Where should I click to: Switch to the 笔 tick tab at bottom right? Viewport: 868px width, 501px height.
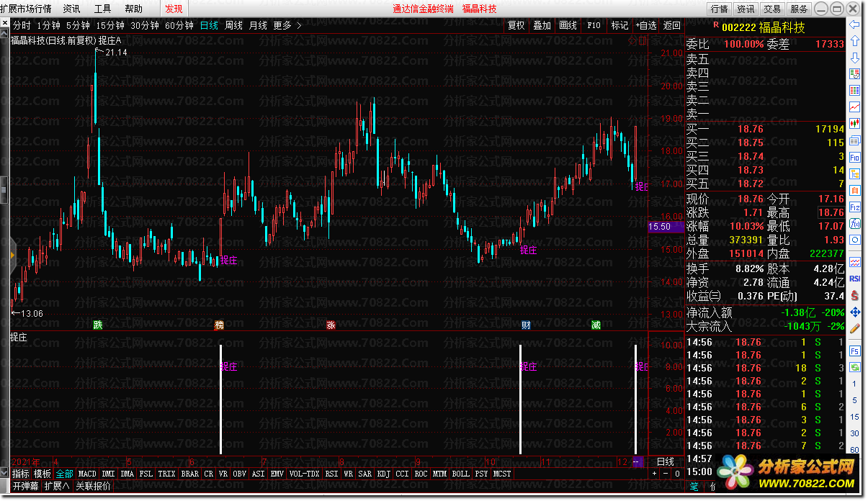(694, 486)
